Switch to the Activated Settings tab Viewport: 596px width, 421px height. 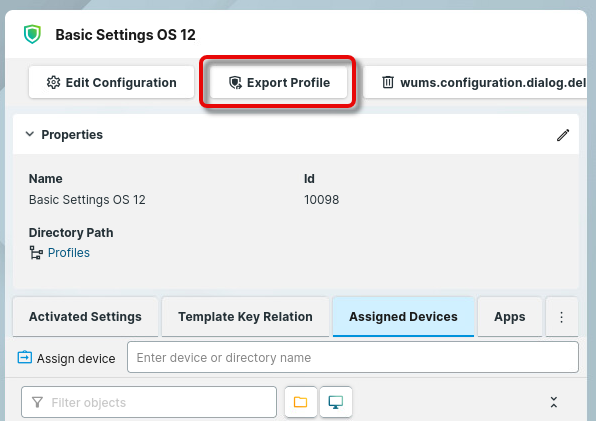[85, 317]
